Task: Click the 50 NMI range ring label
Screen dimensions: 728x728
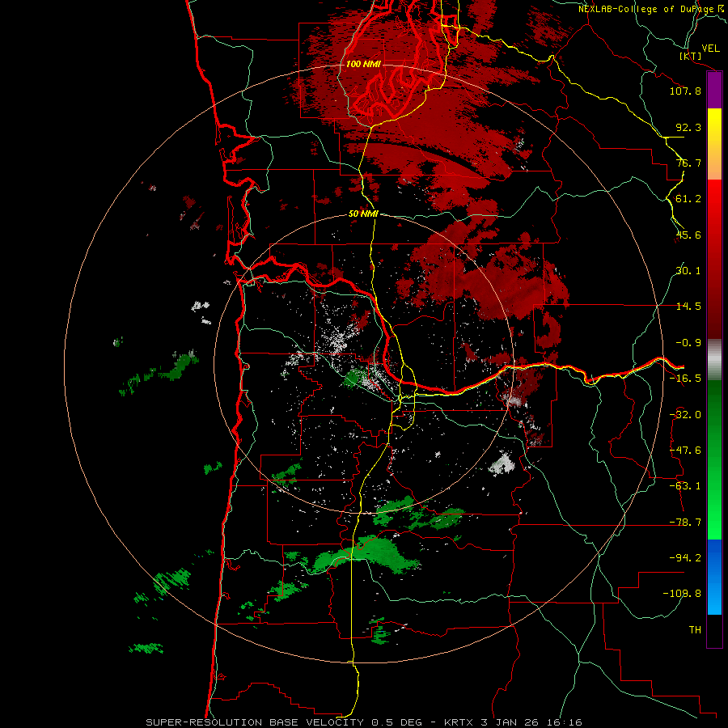Action: 363,214
